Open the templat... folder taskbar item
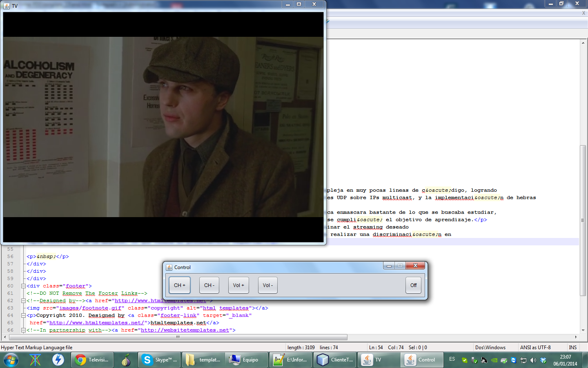The width and height of the screenshot is (588, 368). pos(203,360)
